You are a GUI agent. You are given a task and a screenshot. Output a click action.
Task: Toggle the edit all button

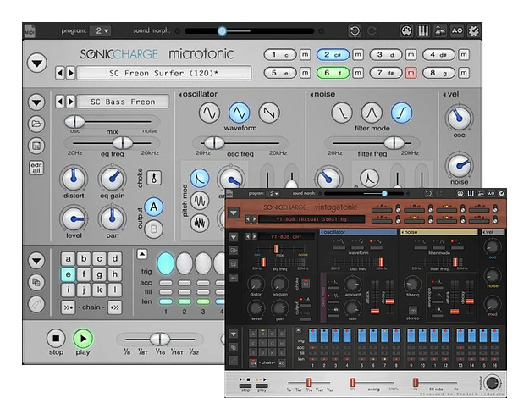36,168
